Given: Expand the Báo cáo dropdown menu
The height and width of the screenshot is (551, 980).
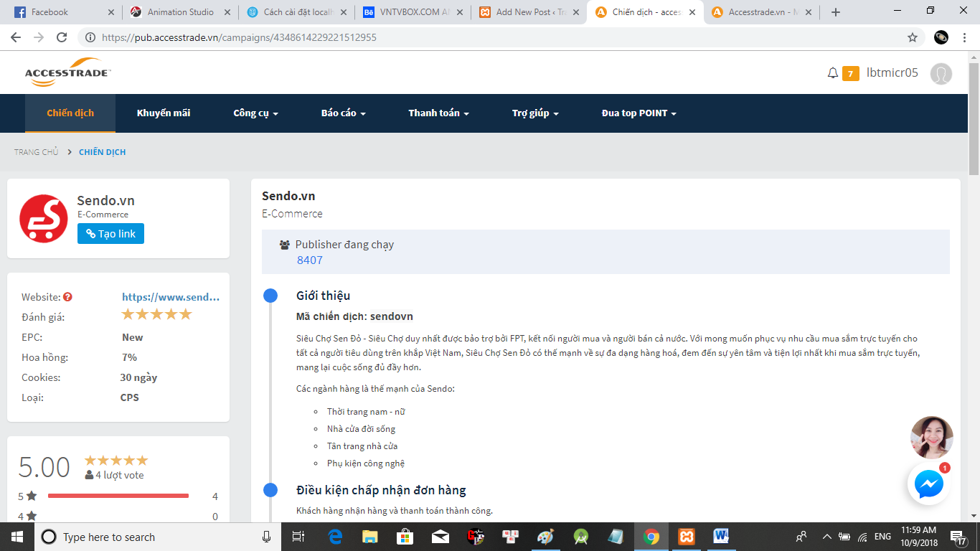Looking at the screenshot, I should (x=343, y=113).
